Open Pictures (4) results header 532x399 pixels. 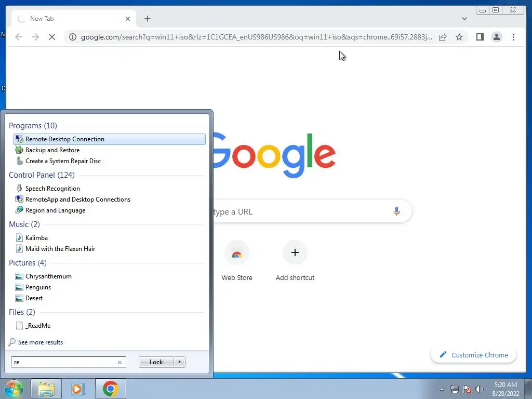click(x=28, y=262)
